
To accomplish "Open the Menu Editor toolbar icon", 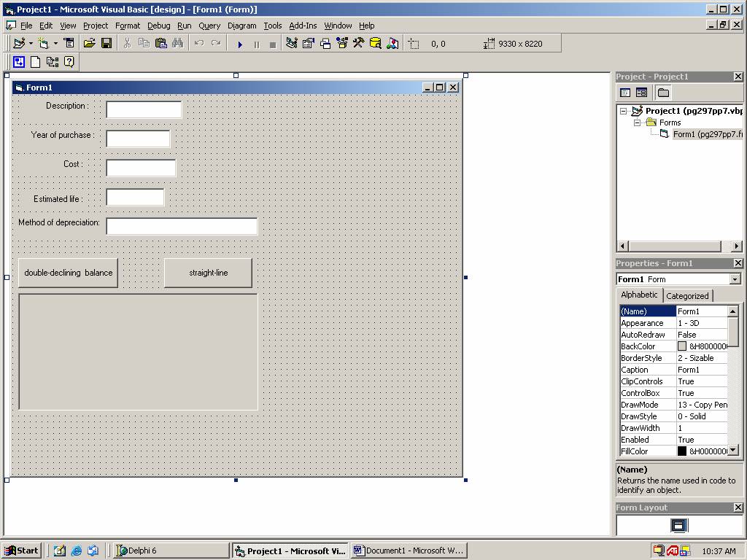I will pyautogui.click(x=69, y=44).
